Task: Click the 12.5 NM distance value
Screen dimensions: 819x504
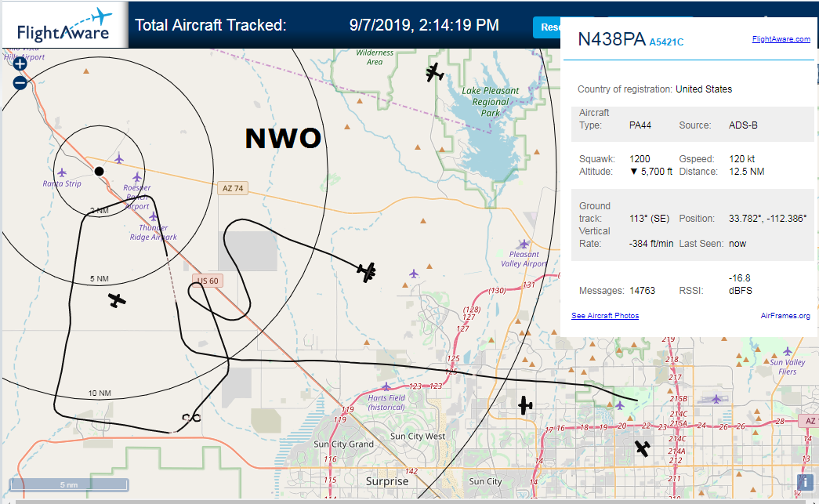Action: 746,172
